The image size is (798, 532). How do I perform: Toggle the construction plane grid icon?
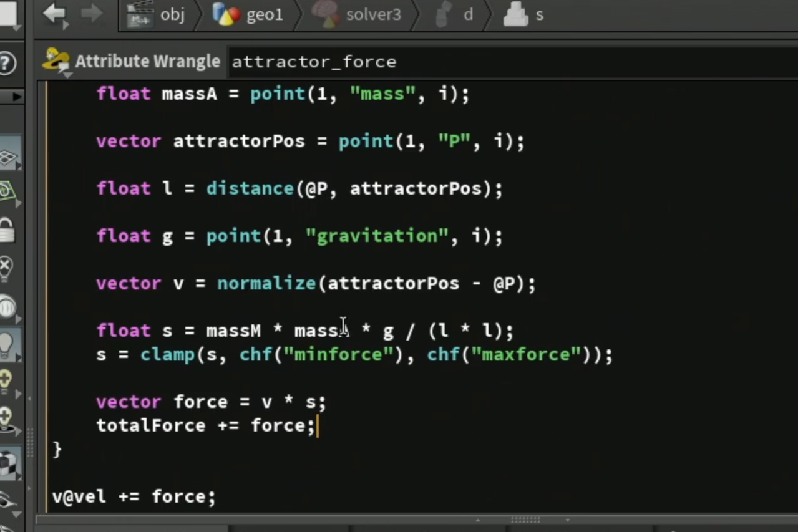[9, 156]
